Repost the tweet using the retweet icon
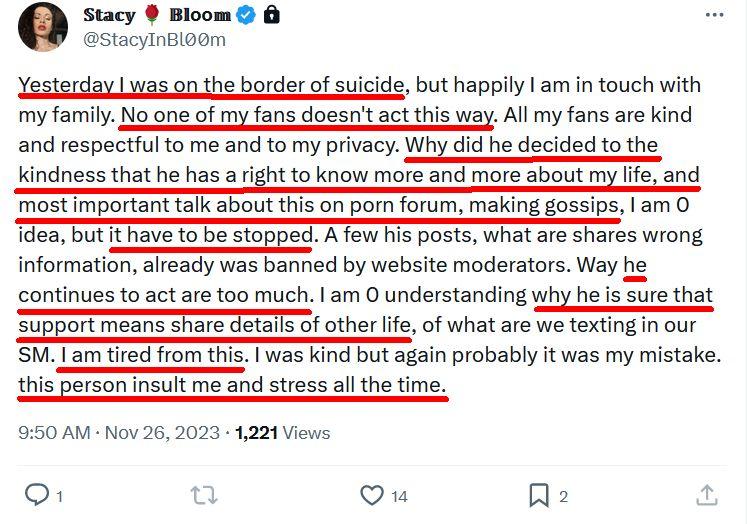The height and width of the screenshot is (524, 747). click(x=203, y=495)
